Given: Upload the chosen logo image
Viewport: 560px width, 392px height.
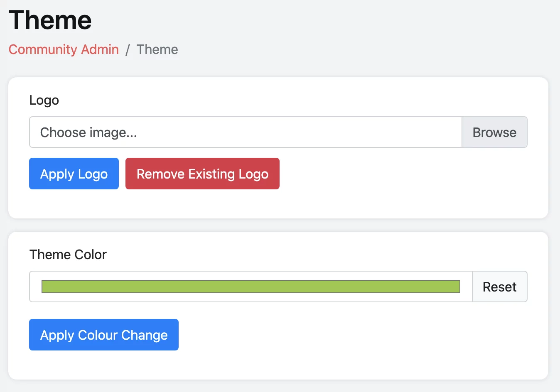Looking at the screenshot, I should pos(74,174).
